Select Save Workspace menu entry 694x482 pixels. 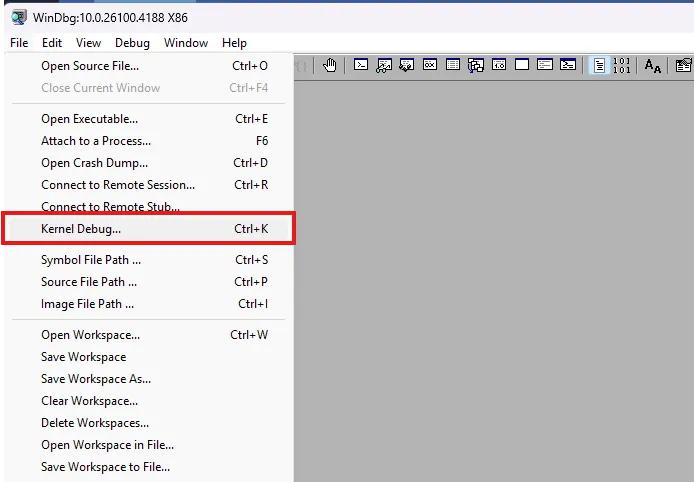[x=149, y=357]
